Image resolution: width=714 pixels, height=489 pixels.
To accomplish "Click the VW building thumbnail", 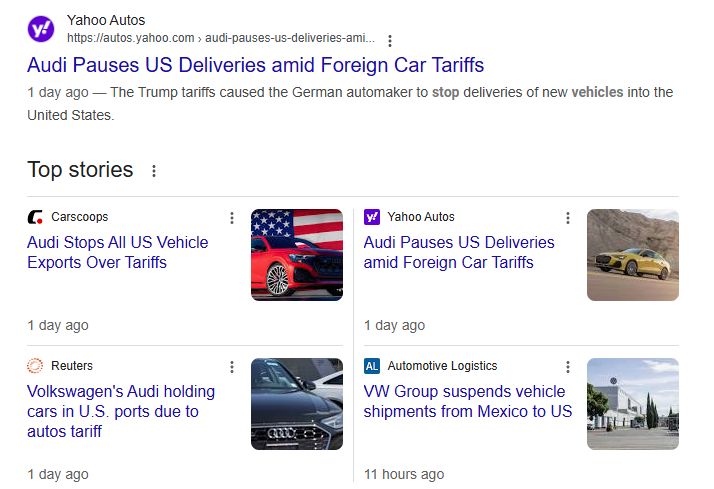I will pos(633,403).
